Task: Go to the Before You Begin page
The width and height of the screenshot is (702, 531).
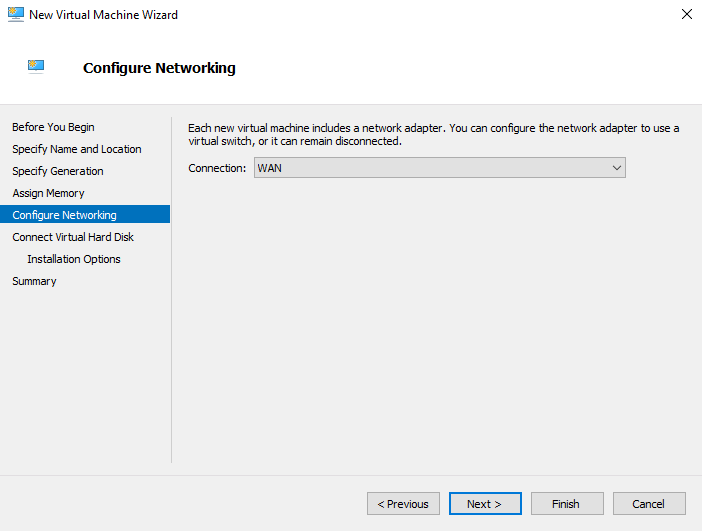Action: click(53, 127)
